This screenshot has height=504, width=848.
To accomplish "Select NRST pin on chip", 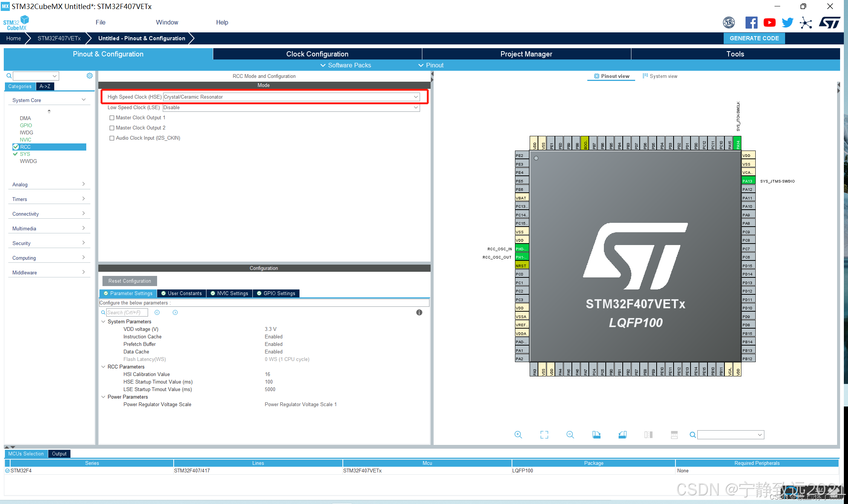I will [522, 266].
